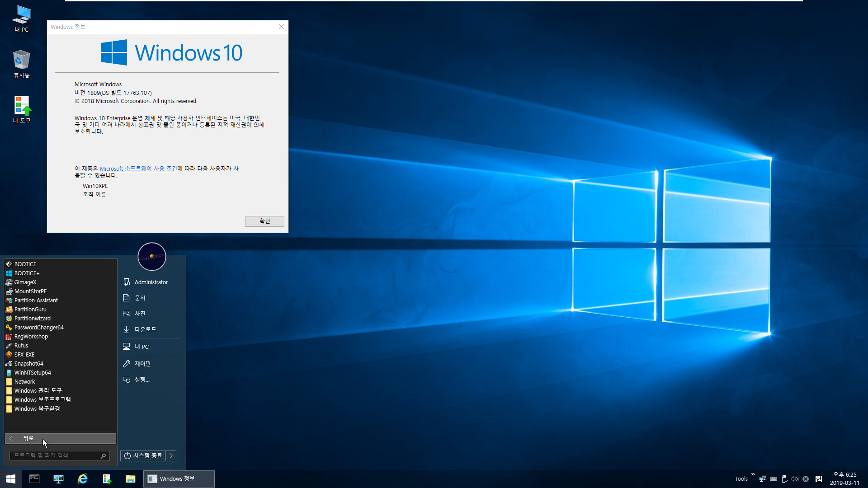Open the 내 도구 desktop shortcut

click(22, 110)
